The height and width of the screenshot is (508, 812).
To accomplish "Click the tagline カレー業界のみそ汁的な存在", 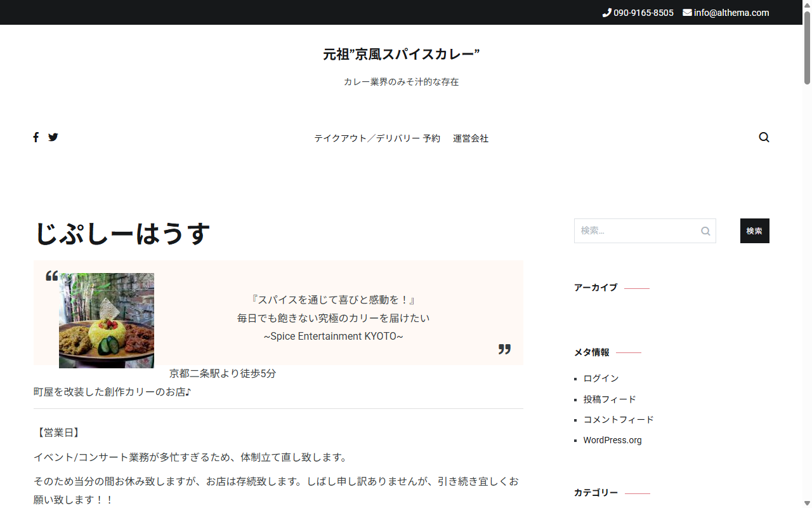I will pos(401,82).
